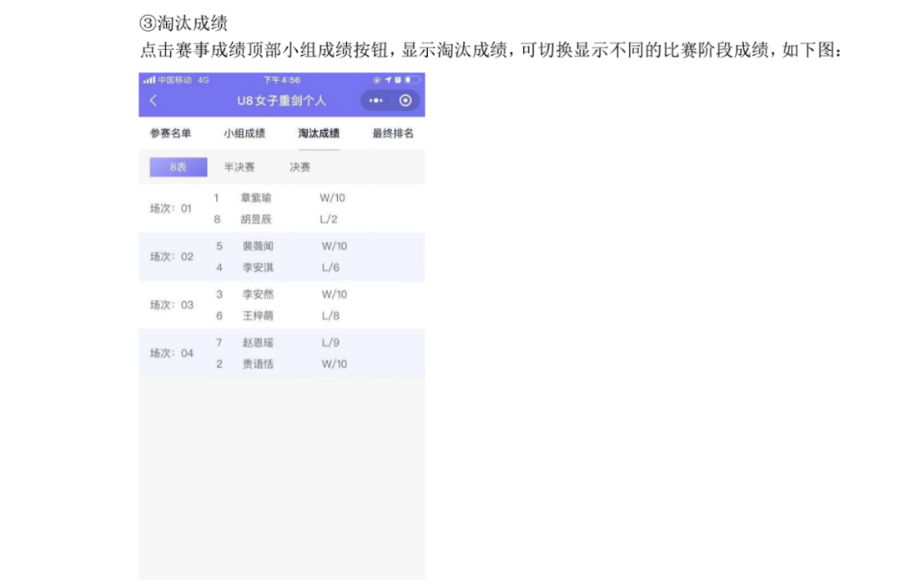Click fencer name 李安淇
901x588 pixels.
click(x=258, y=268)
